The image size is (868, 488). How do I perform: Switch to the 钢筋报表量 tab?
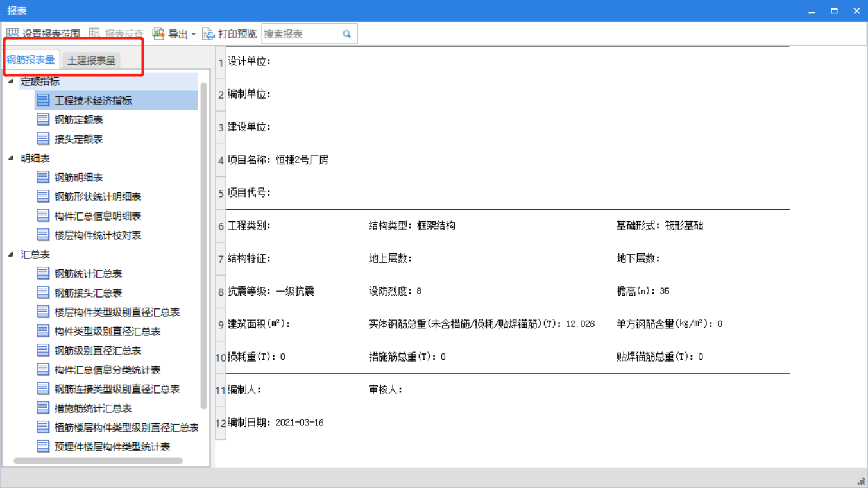point(31,60)
